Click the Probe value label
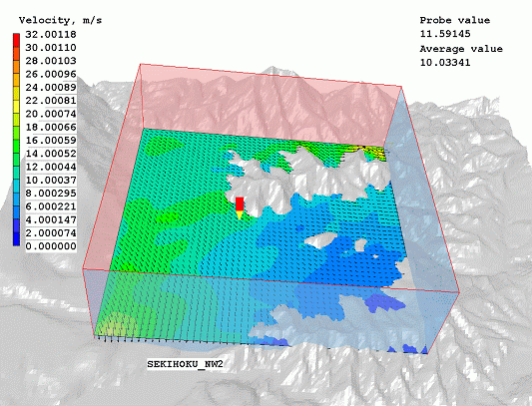Viewport: 532px width, 406px height. (x=454, y=20)
